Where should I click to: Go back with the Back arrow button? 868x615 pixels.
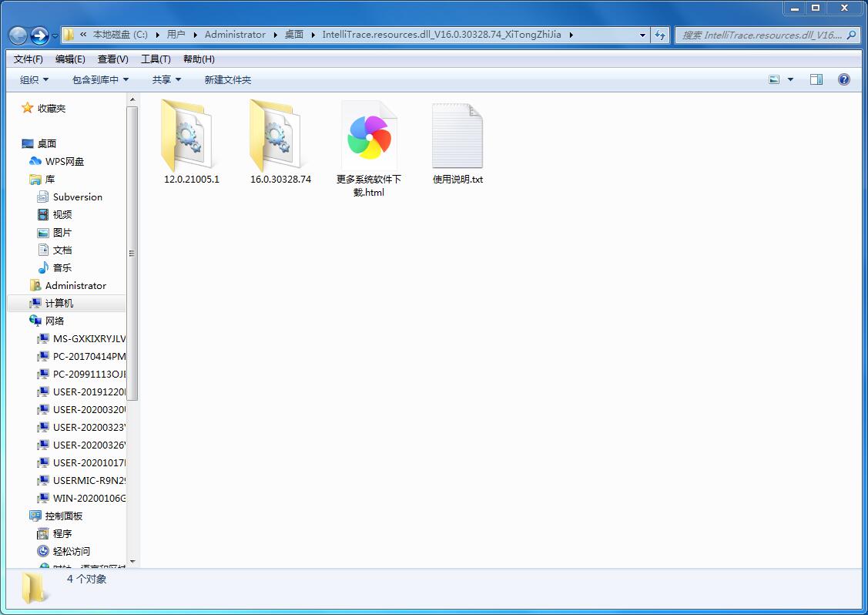click(x=18, y=35)
